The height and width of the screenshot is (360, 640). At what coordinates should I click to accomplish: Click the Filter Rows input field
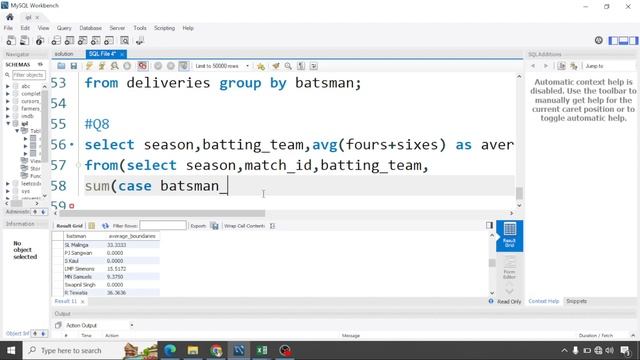pyautogui.click(x=163, y=226)
